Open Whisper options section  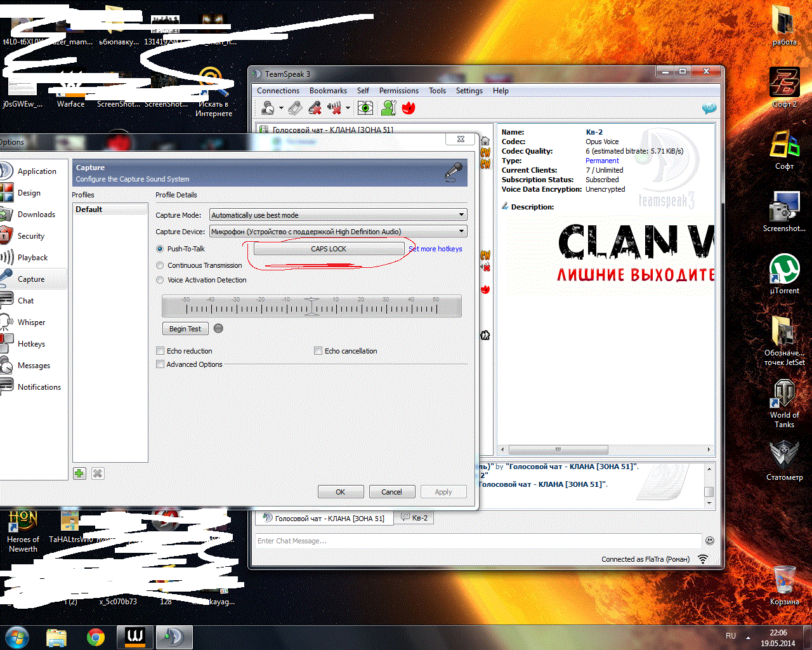(30, 322)
